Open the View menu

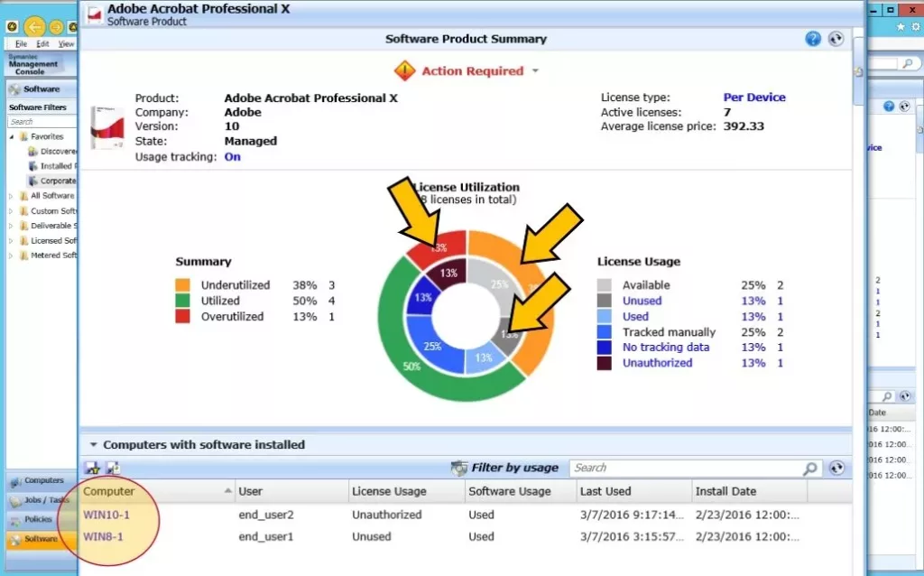(66, 43)
